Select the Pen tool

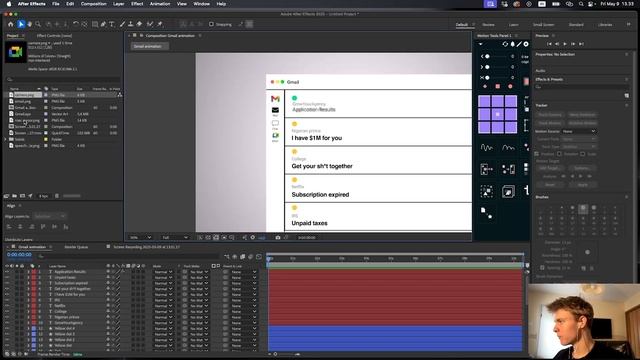[103, 24]
